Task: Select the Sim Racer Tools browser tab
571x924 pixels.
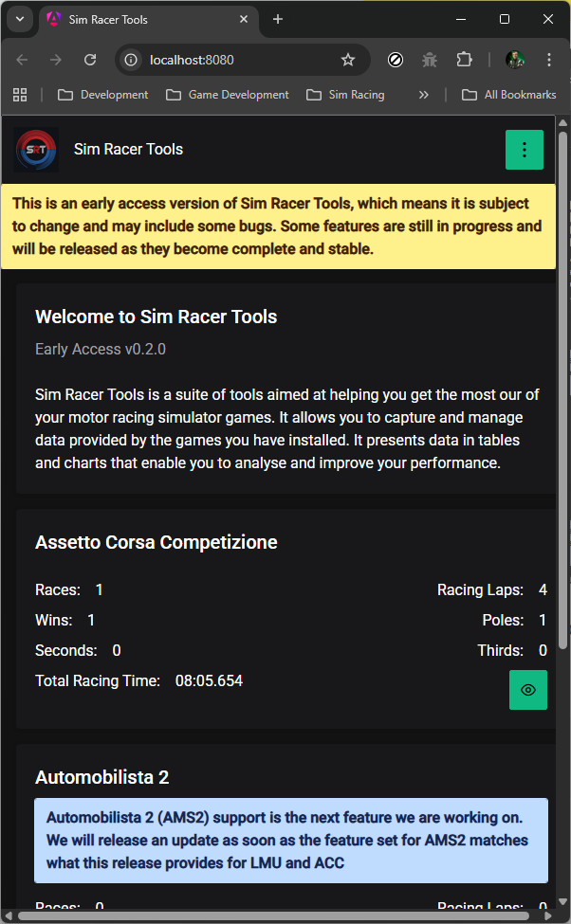Action: 142,19
